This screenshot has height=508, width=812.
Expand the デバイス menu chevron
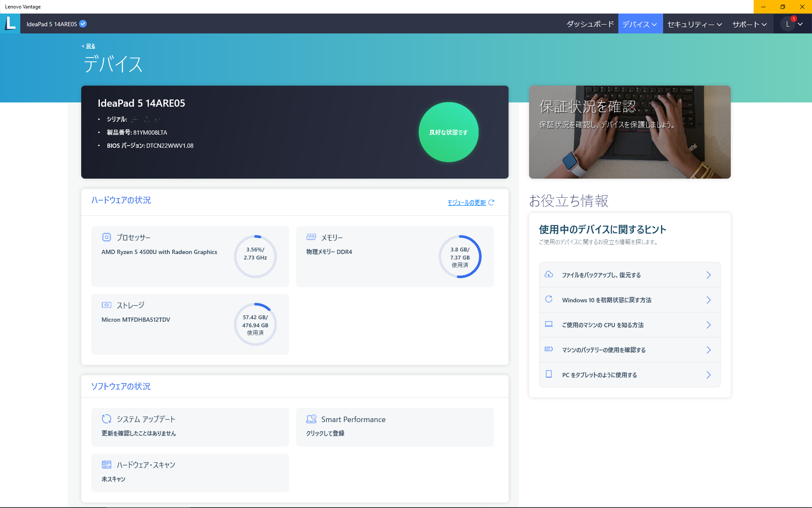click(654, 25)
